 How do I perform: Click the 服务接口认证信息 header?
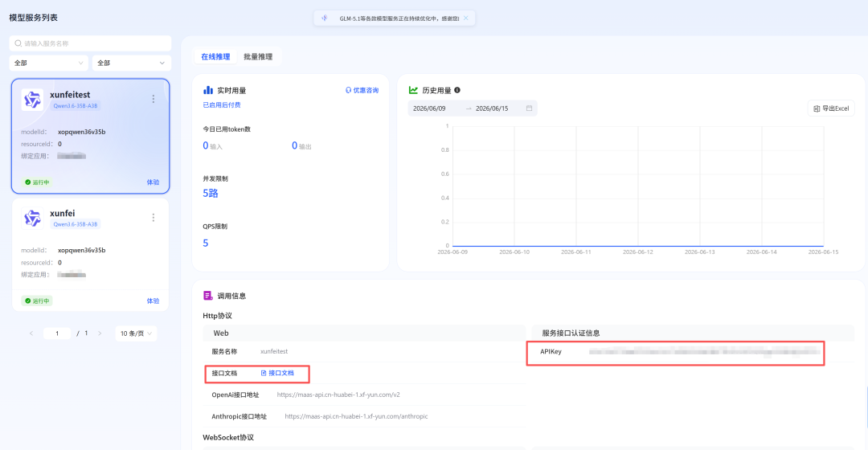click(x=571, y=333)
